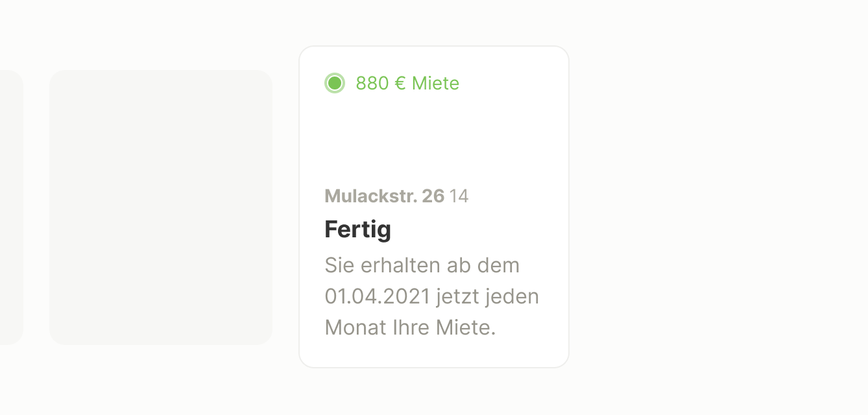The width and height of the screenshot is (868, 415).
Task: Open the 'Mulackstr. 26' address
Action: (x=385, y=196)
